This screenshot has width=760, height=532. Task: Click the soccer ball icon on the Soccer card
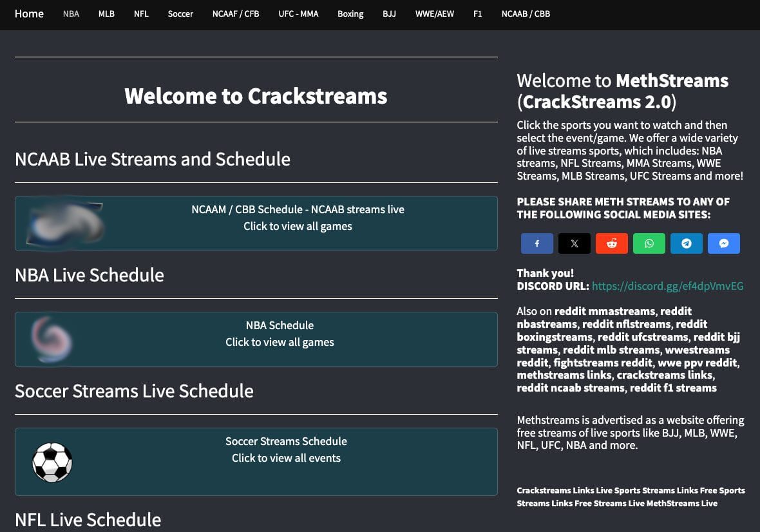pyautogui.click(x=52, y=462)
